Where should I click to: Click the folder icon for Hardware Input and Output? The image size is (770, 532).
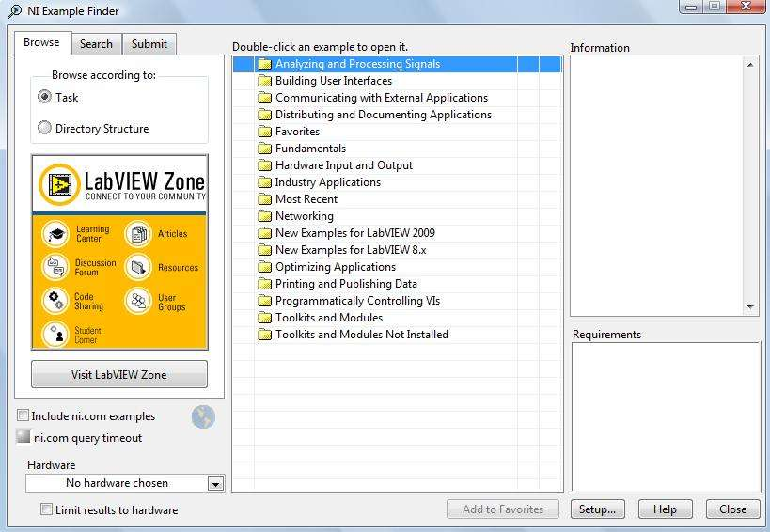click(x=265, y=165)
